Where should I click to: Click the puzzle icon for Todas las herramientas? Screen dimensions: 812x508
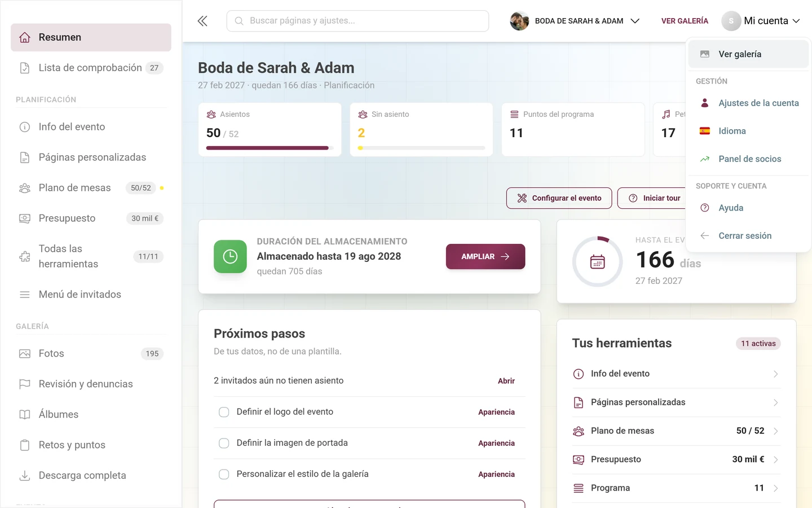[25, 256]
